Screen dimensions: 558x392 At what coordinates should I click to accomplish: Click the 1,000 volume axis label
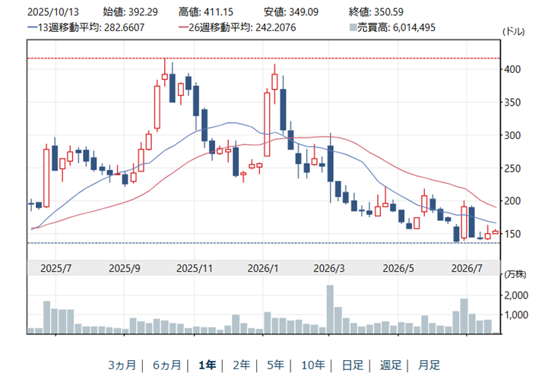point(516,315)
